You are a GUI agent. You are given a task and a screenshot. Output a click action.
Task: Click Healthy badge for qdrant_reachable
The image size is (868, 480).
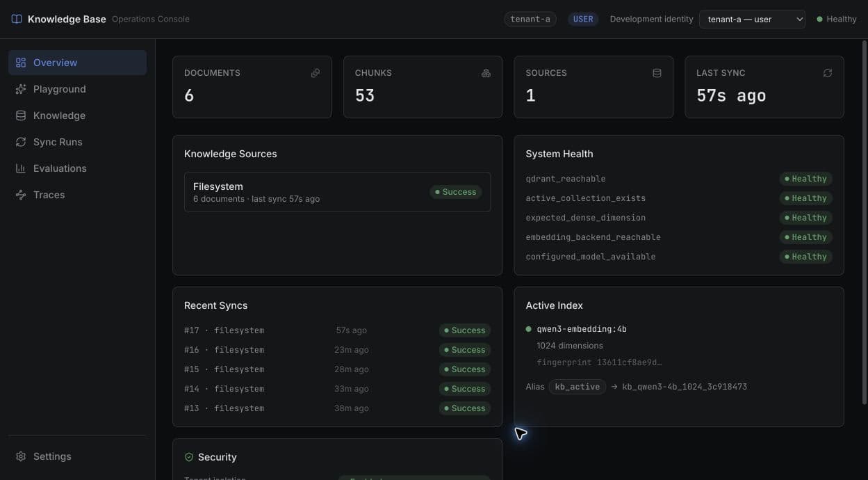coord(805,179)
